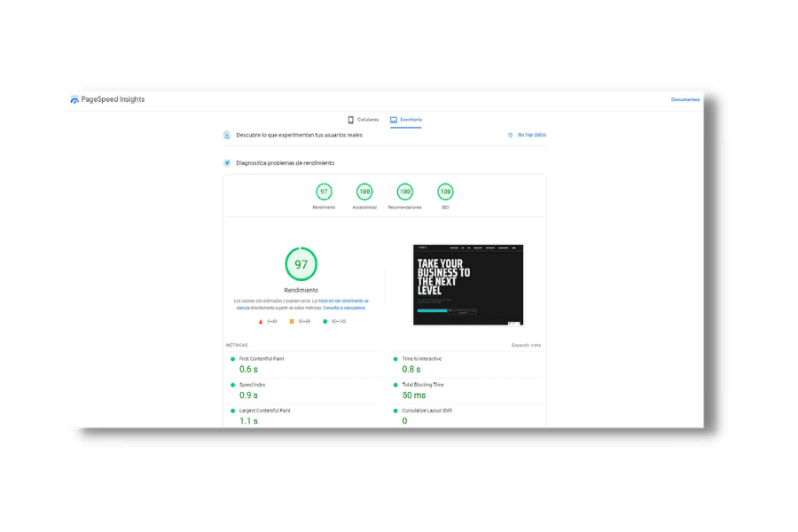The image size is (798, 532).
Task: Click the website screenshot thumbnail
Action: pyautogui.click(x=468, y=285)
